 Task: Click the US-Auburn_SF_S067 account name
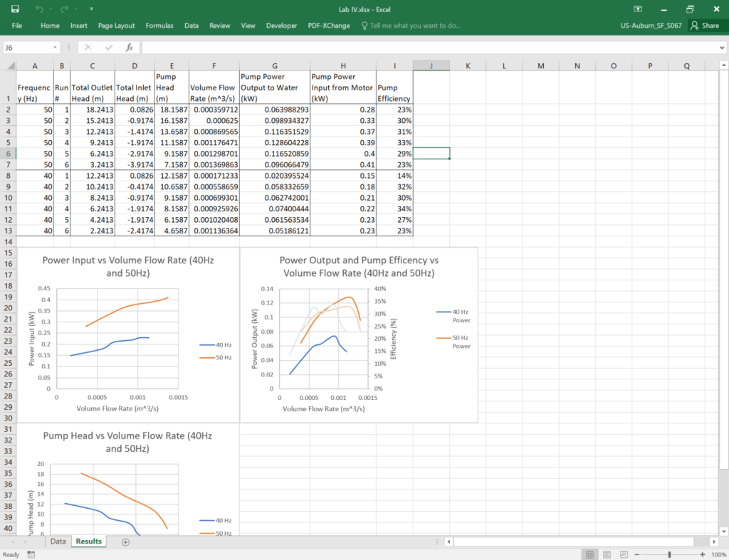click(x=651, y=26)
